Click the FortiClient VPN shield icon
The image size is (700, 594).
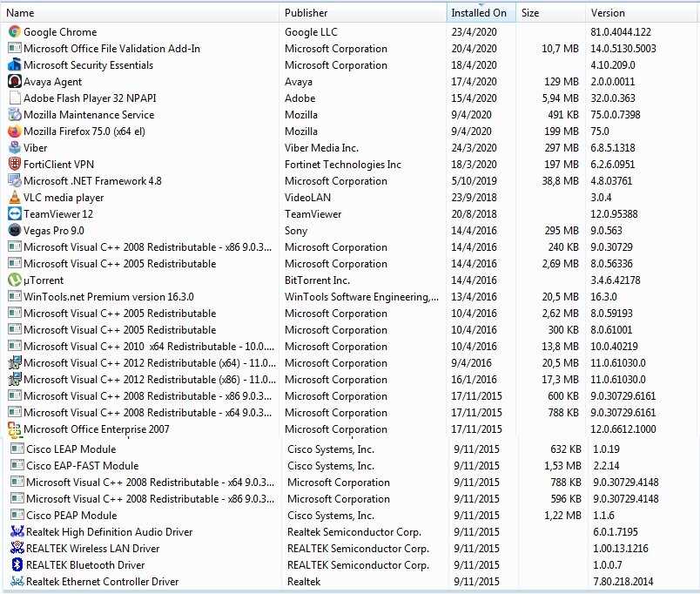15,164
